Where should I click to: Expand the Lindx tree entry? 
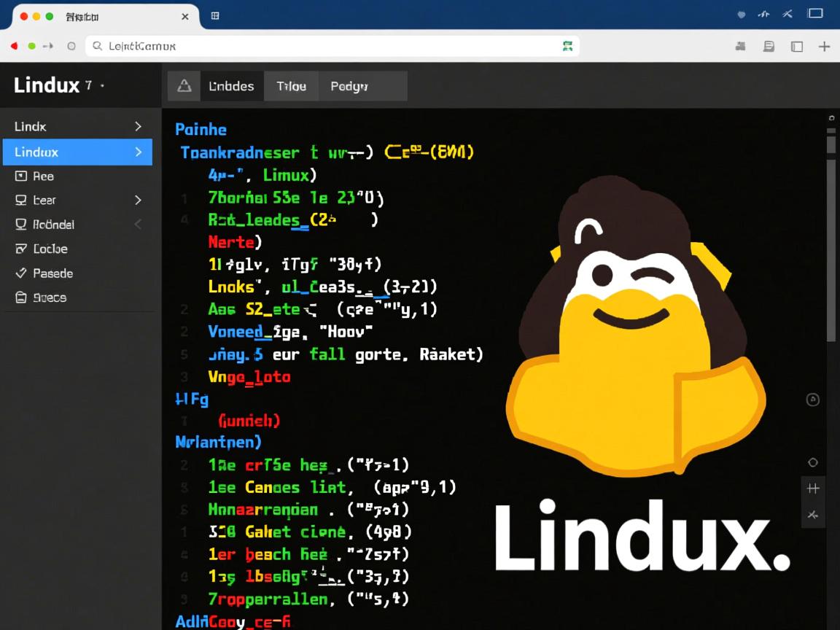(138, 126)
